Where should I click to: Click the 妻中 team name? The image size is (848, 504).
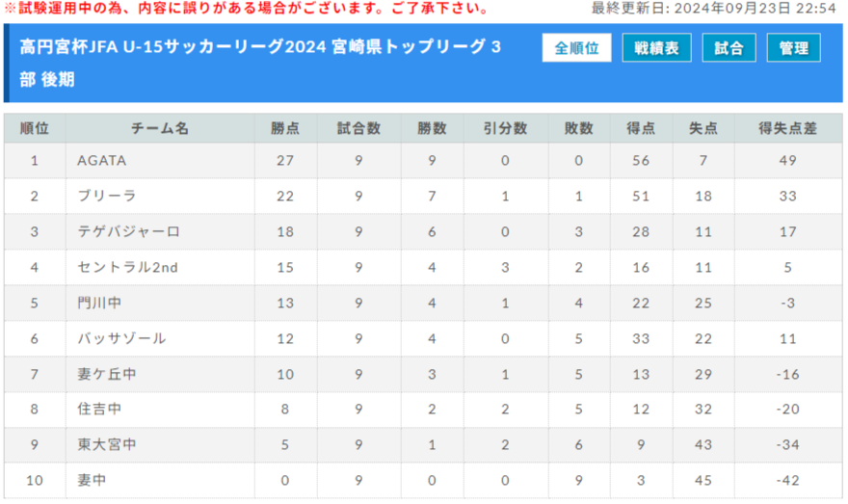point(92,480)
